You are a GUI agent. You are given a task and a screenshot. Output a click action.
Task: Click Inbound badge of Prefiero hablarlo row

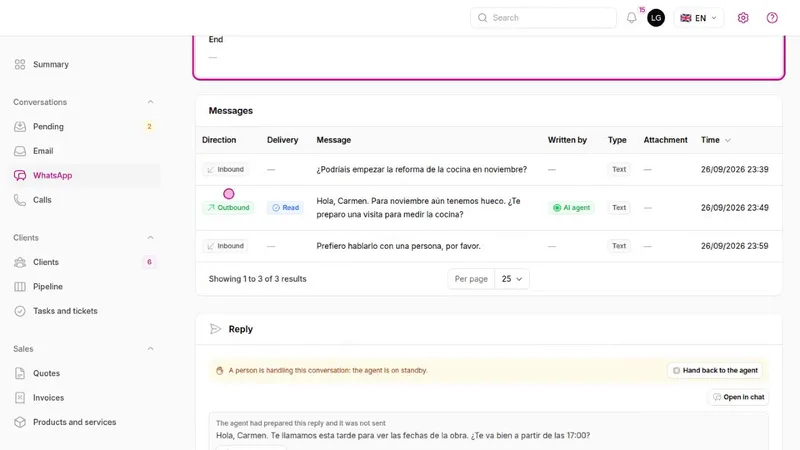click(x=225, y=246)
